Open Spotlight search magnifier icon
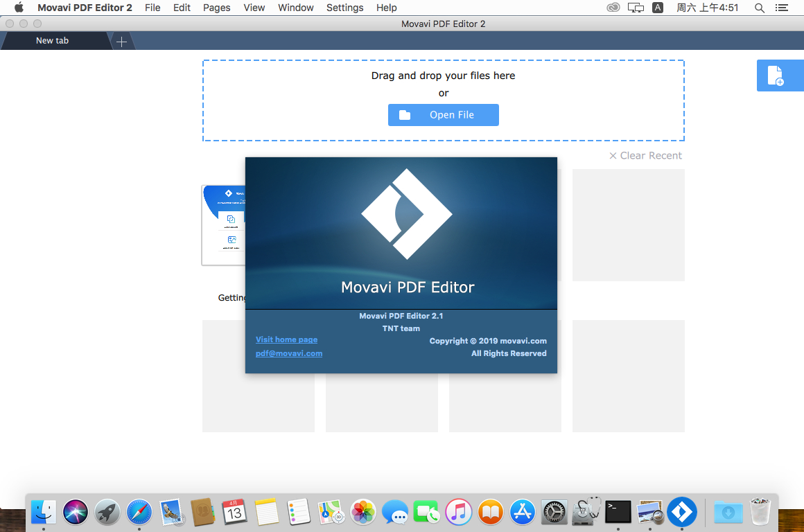Viewport: 804px width, 532px height. coord(760,8)
